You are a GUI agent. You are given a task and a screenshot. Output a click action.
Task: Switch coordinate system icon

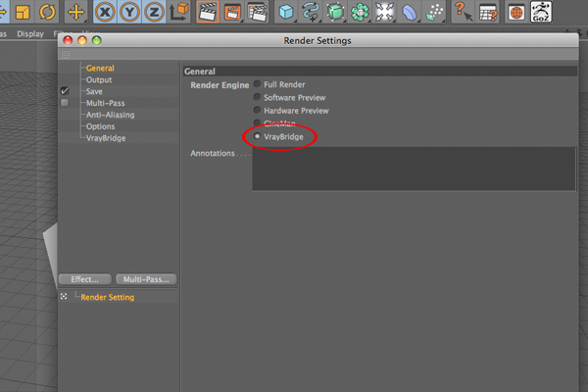[x=179, y=12]
